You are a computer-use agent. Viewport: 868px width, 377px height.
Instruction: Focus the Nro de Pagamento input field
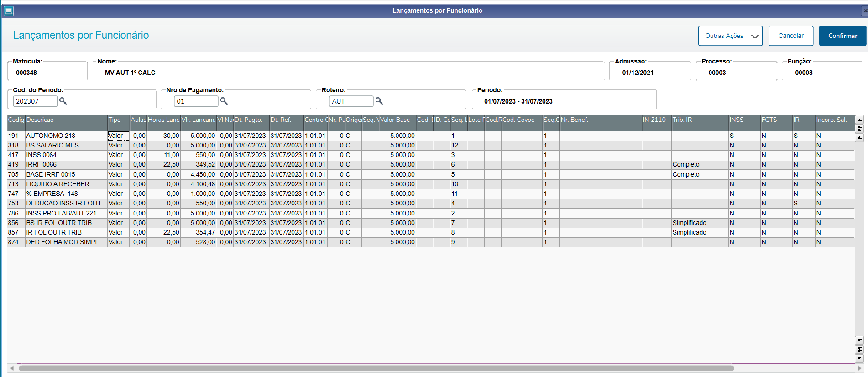click(x=196, y=101)
